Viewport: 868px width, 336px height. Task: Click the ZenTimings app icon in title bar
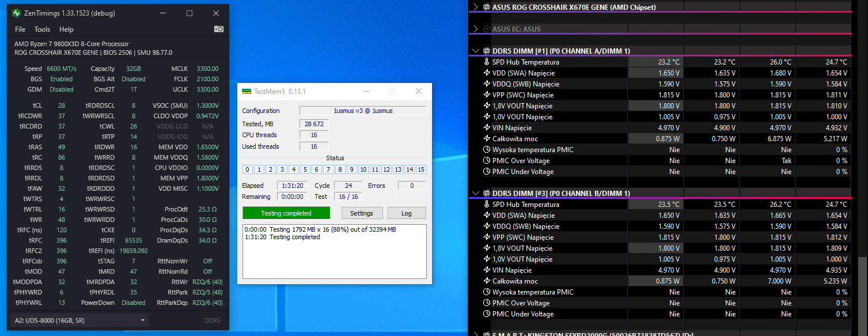16,13
